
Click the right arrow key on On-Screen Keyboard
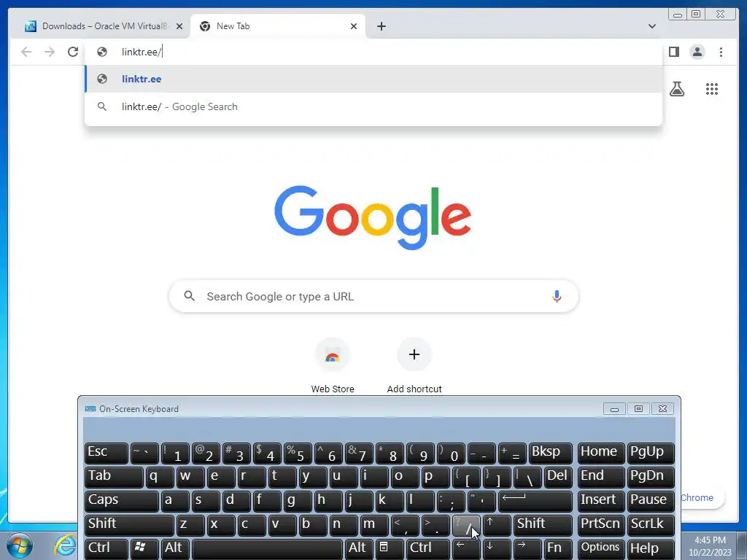click(x=527, y=549)
